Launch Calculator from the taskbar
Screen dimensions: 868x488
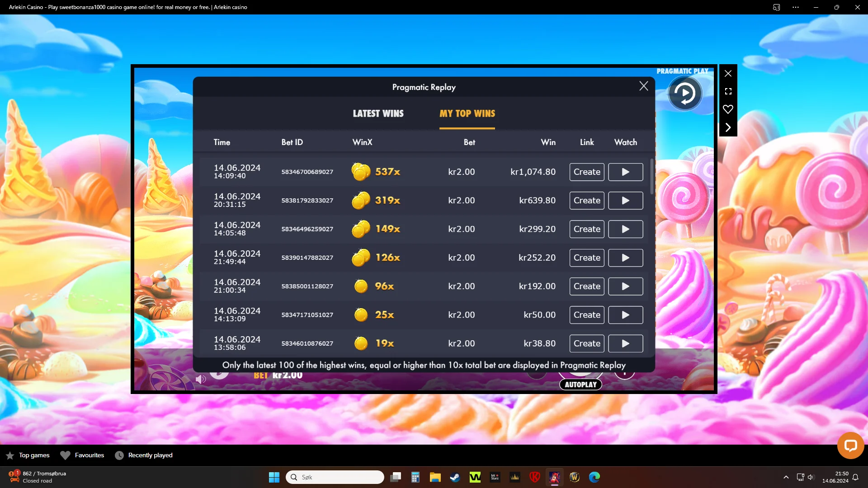415,477
